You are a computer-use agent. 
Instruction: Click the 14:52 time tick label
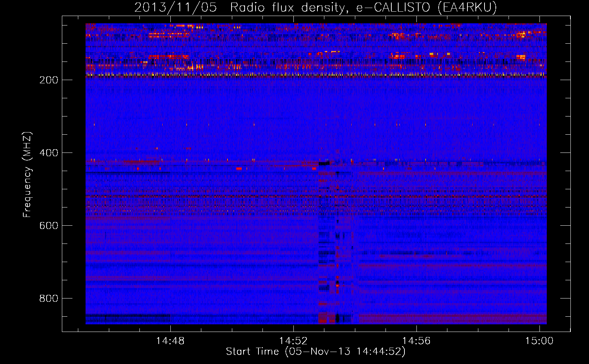(x=293, y=341)
